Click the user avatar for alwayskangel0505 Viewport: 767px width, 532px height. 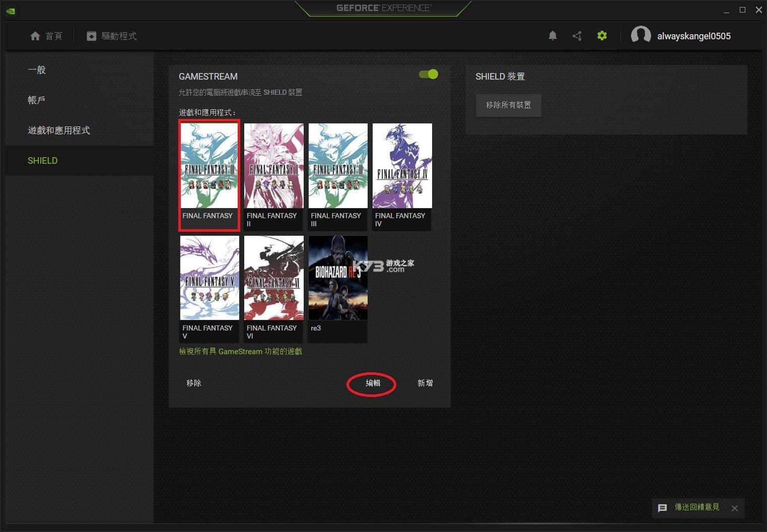tap(641, 35)
